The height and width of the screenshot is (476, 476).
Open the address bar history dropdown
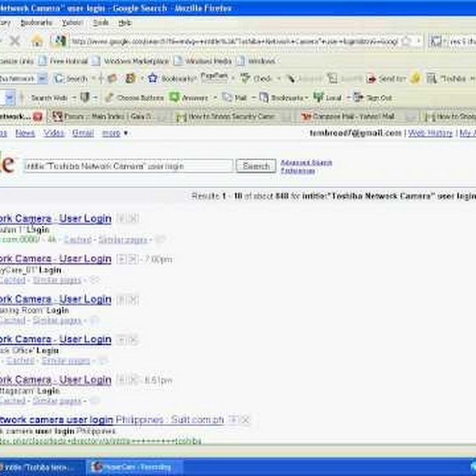click(x=418, y=41)
